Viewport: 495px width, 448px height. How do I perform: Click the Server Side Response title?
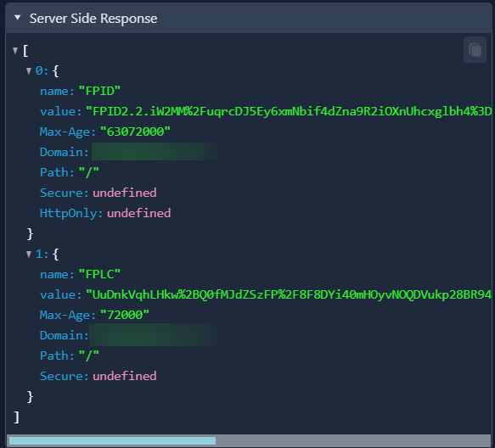[93, 19]
